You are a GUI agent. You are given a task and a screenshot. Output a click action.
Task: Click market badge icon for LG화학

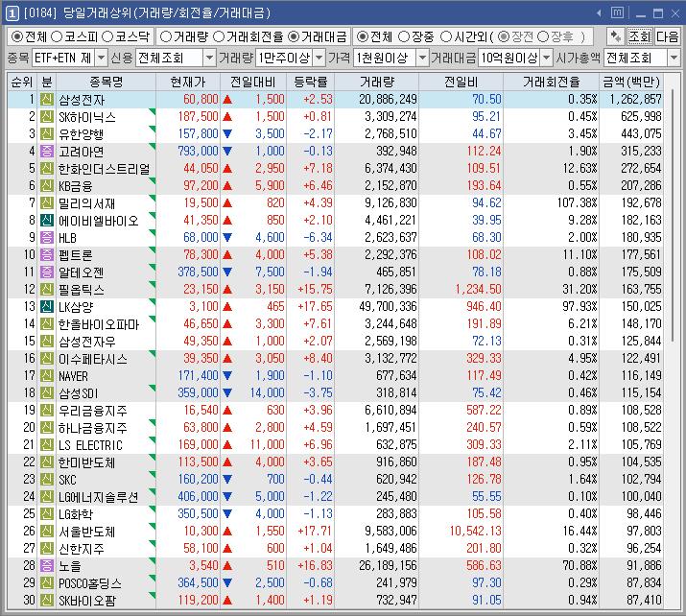click(47, 513)
